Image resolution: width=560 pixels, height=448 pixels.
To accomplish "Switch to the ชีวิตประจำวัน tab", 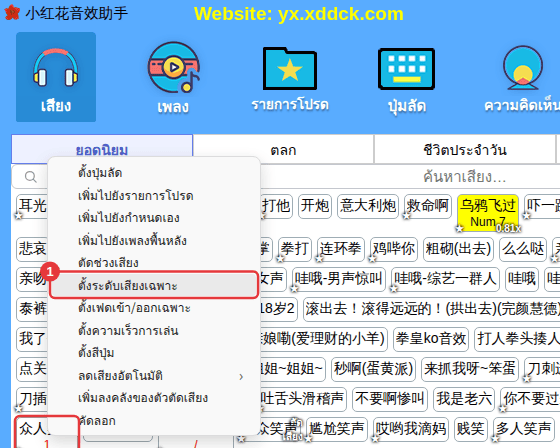I will pos(465,150).
